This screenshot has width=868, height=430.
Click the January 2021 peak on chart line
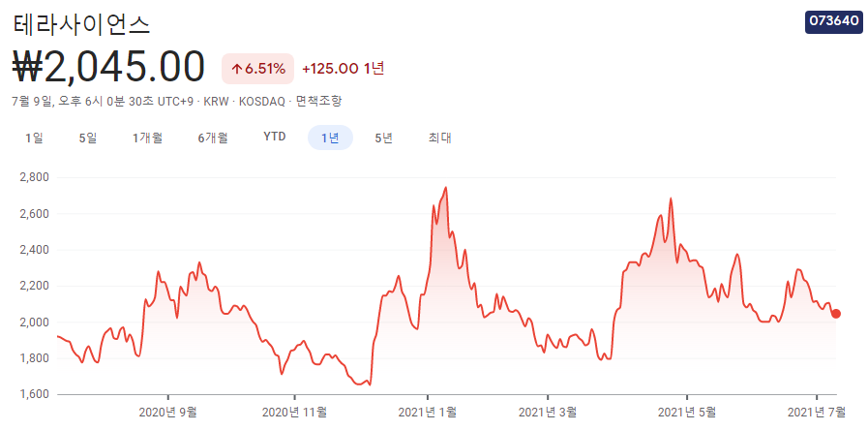[x=446, y=187]
